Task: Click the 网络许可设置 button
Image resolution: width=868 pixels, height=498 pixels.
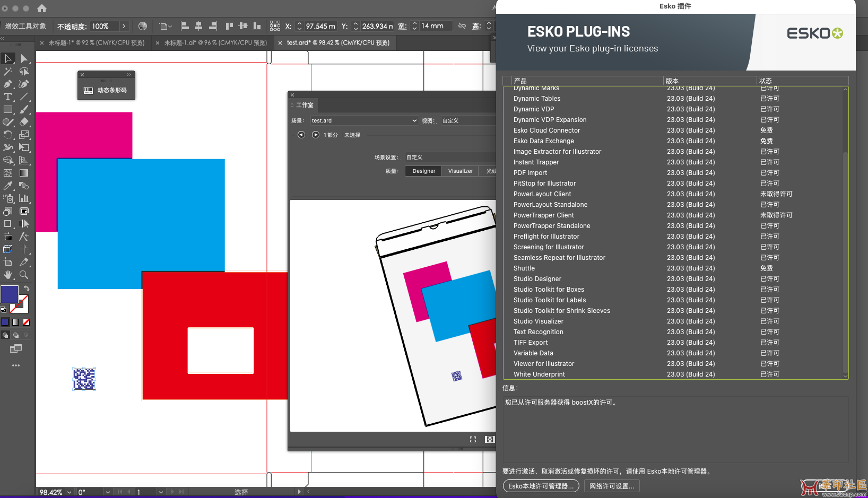Action: click(612, 486)
